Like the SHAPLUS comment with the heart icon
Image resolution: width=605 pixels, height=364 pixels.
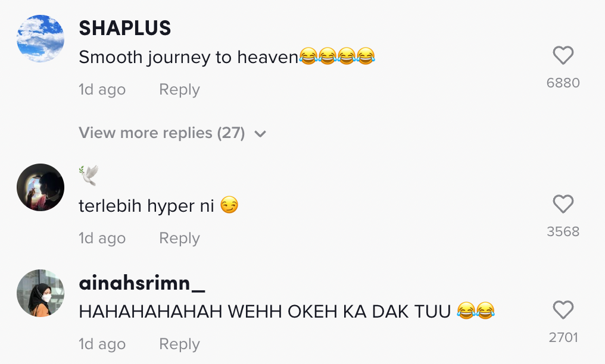563,56
